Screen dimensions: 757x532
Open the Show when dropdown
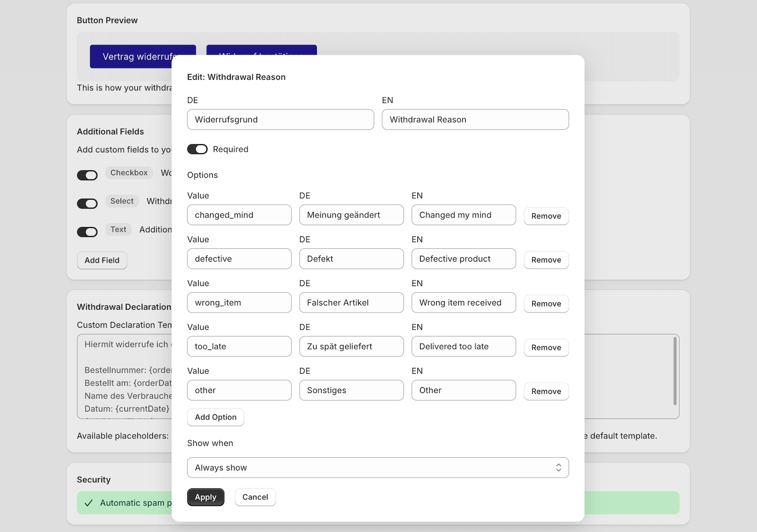click(x=378, y=468)
